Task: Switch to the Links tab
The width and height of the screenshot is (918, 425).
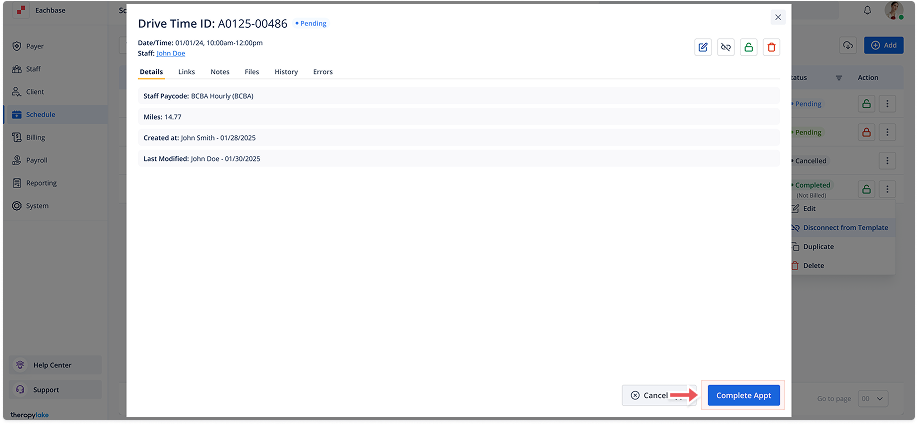Action: 186,72
